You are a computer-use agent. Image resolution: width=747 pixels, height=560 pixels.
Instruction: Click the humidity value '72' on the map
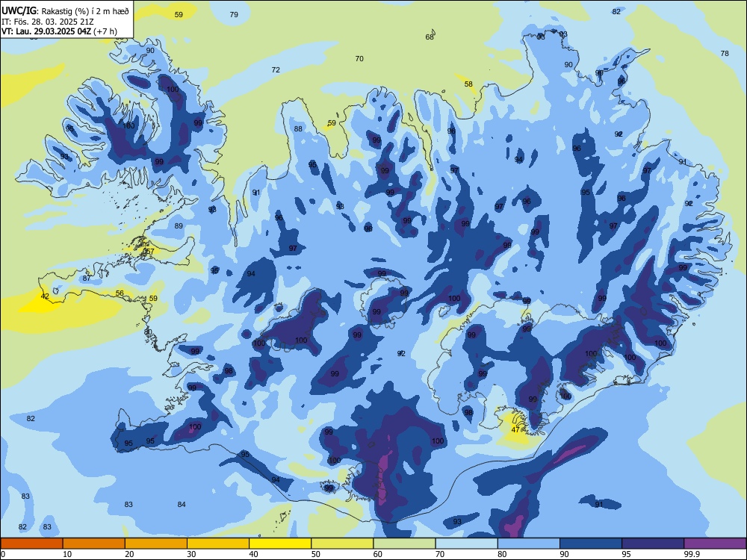pyautogui.click(x=276, y=70)
